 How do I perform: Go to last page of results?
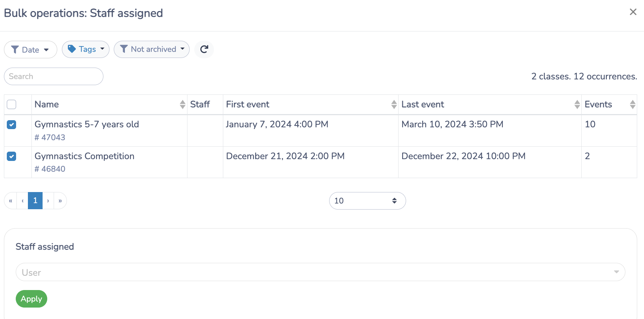[60, 201]
